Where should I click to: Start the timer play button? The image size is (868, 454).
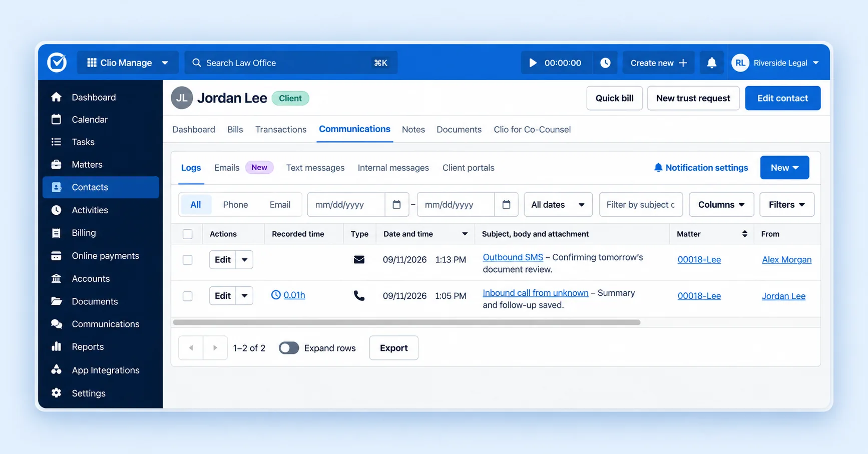533,63
